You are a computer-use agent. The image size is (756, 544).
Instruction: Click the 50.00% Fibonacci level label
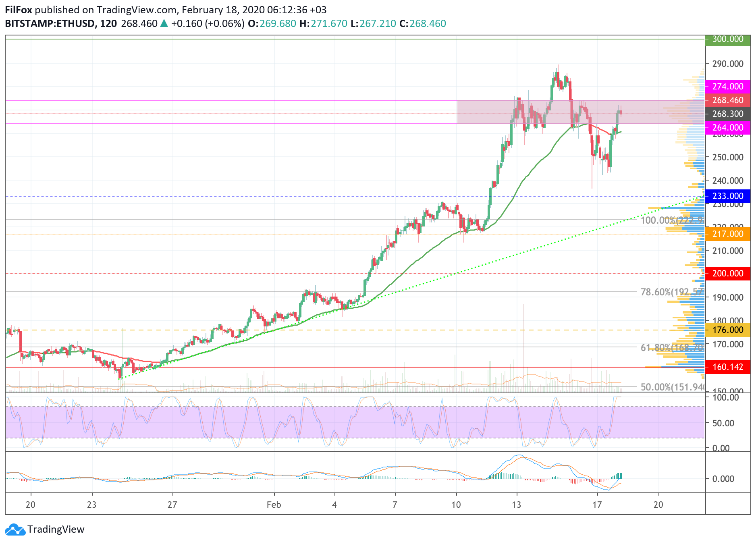pos(672,387)
